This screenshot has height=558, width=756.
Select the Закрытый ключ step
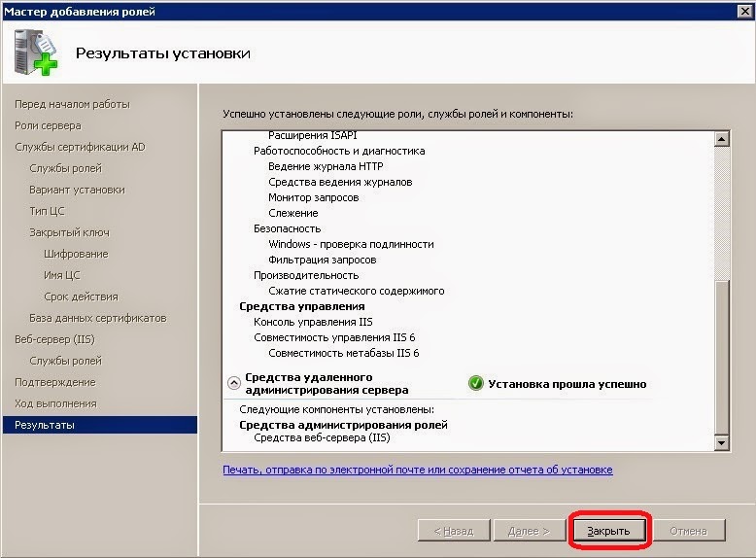pos(69,232)
